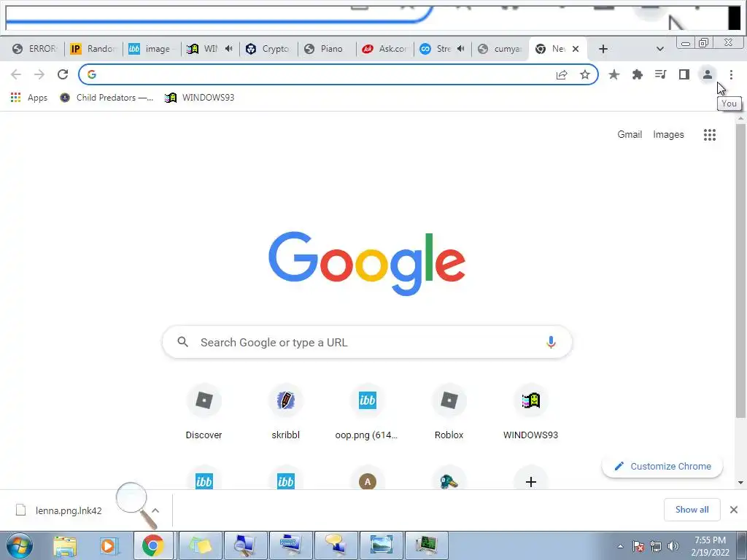Open the green monitor taskbar button
Image resolution: width=747 pixels, height=560 pixels.
[x=426, y=546]
